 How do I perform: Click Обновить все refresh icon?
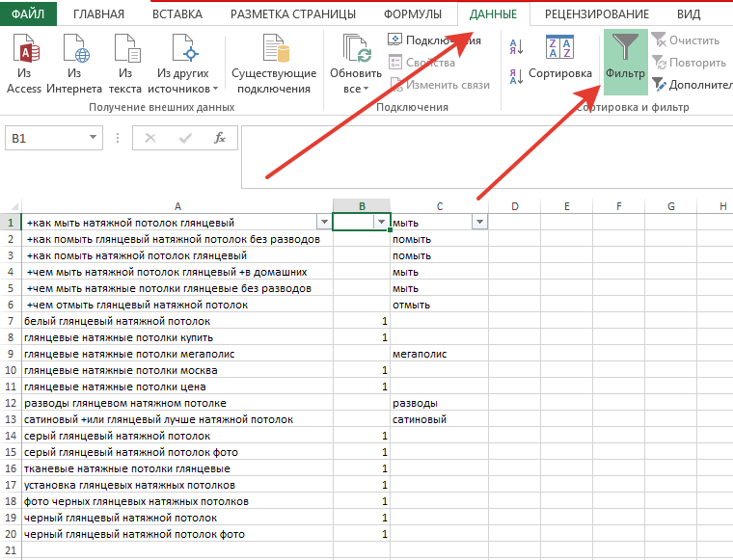pos(356,48)
